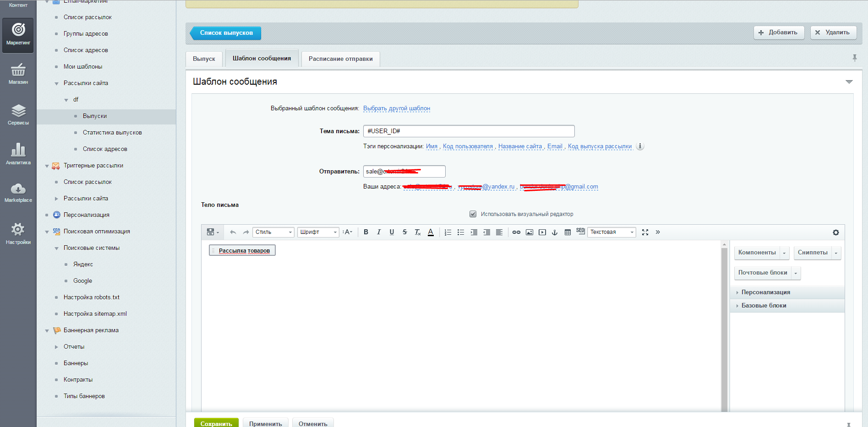
Task: Open the Стиль dropdown
Action: click(x=273, y=232)
